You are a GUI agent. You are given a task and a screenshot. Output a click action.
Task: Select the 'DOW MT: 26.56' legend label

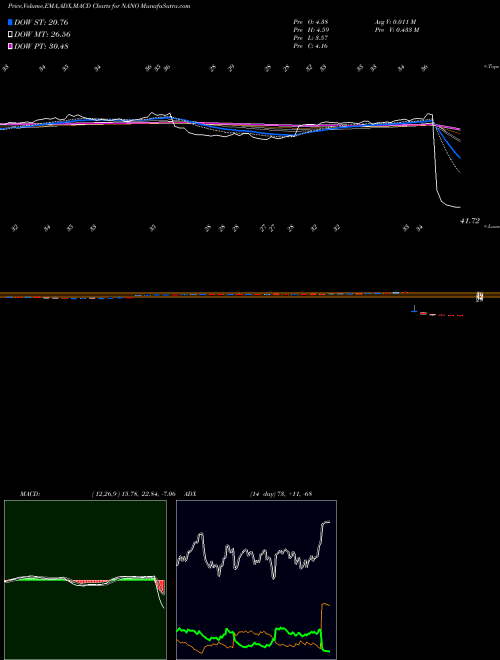coord(42,35)
